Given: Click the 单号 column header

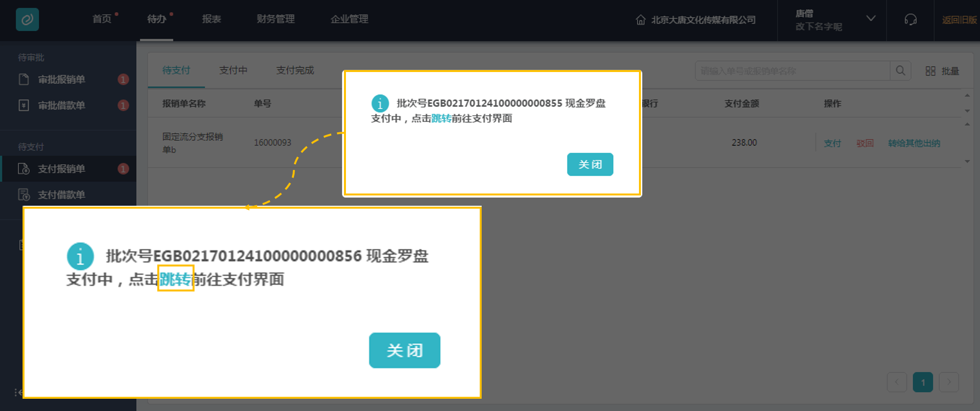Looking at the screenshot, I should click(x=263, y=103).
